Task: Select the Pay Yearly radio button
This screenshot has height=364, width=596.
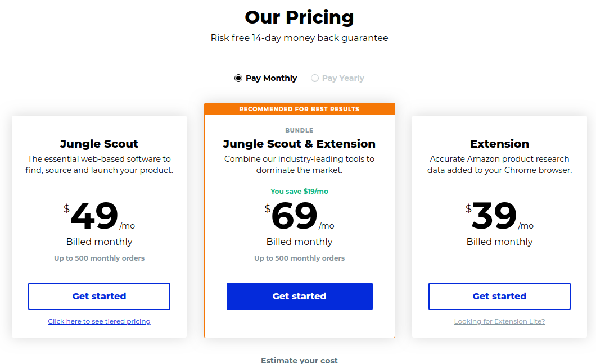Action: 315,78
